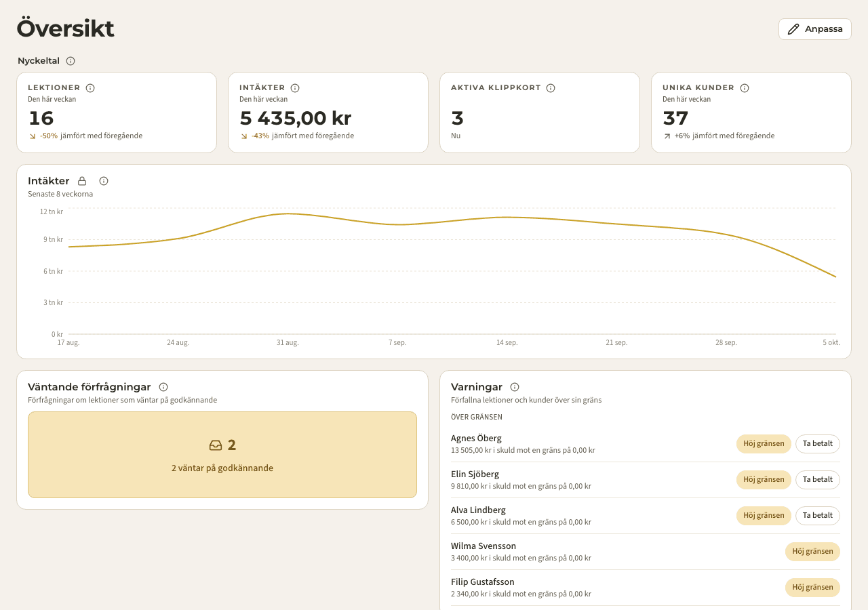Click the '12 tn kr' y-axis label

[x=52, y=212]
